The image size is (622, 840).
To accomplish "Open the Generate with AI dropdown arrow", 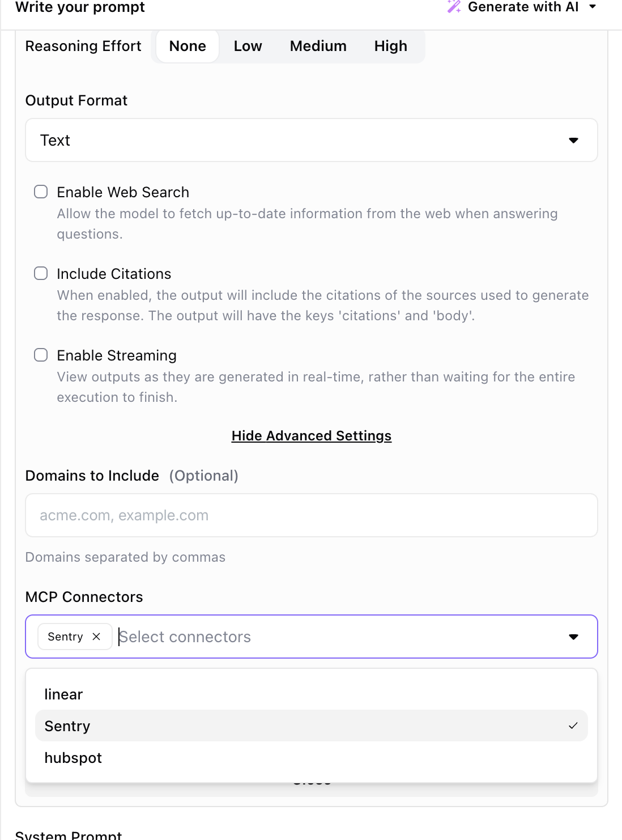I will (593, 7).
